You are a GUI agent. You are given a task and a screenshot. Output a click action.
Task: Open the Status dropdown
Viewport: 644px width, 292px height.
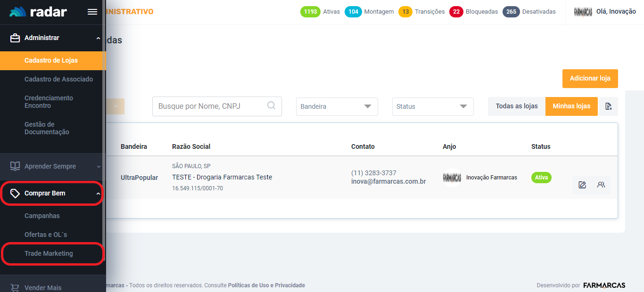432,107
